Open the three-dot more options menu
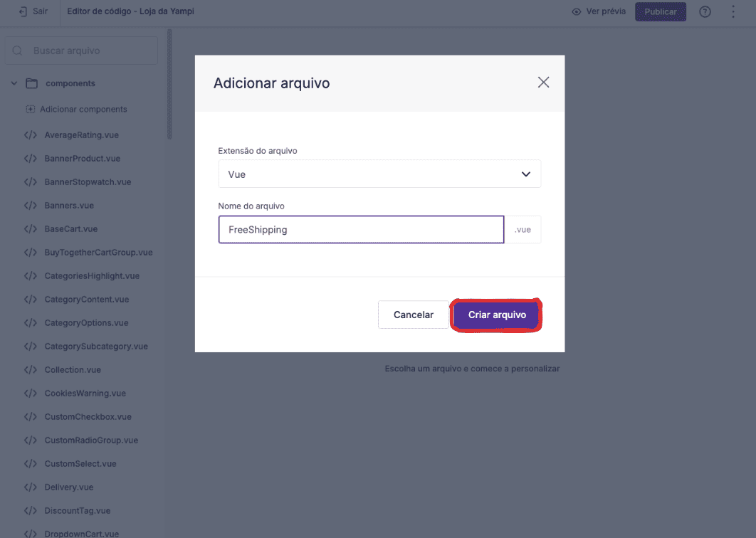 pyautogui.click(x=733, y=11)
